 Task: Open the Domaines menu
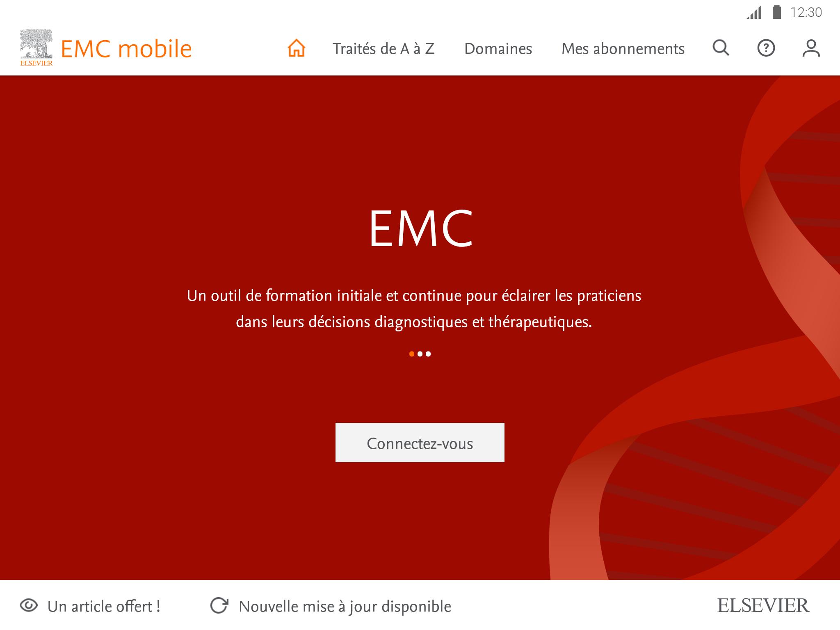point(498,48)
